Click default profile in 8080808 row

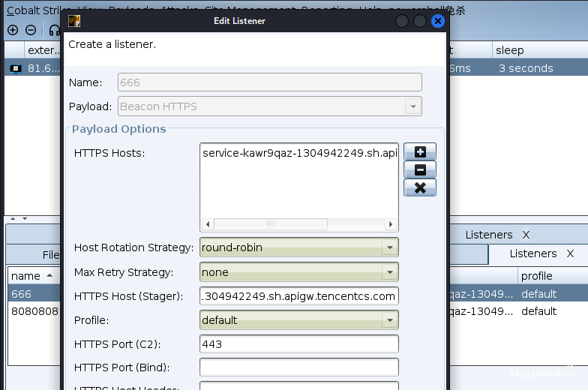click(x=538, y=311)
